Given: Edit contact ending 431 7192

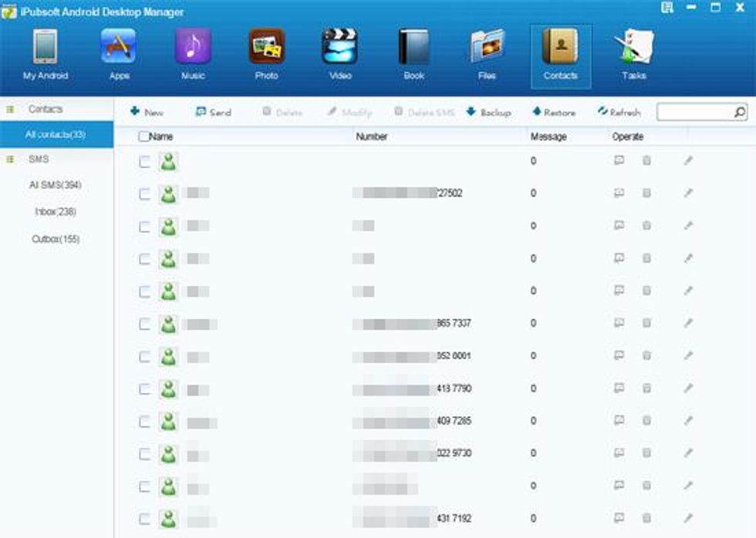Looking at the screenshot, I should click(688, 518).
